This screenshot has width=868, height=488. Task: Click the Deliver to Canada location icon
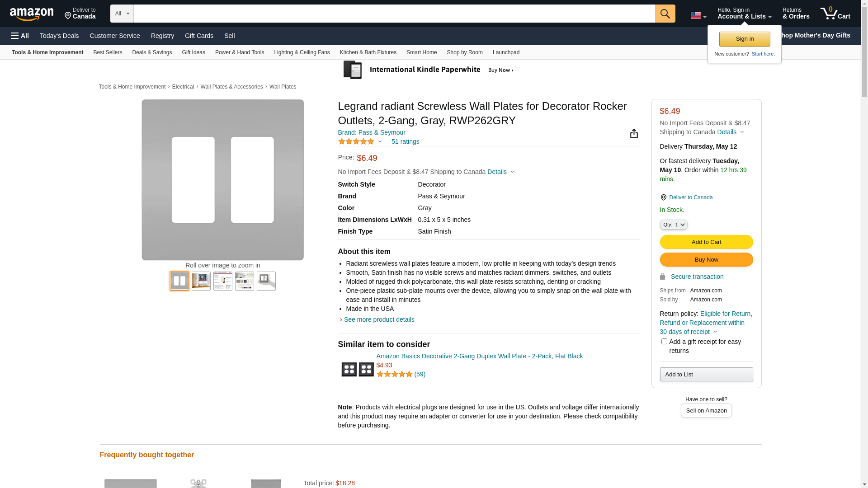click(x=663, y=197)
